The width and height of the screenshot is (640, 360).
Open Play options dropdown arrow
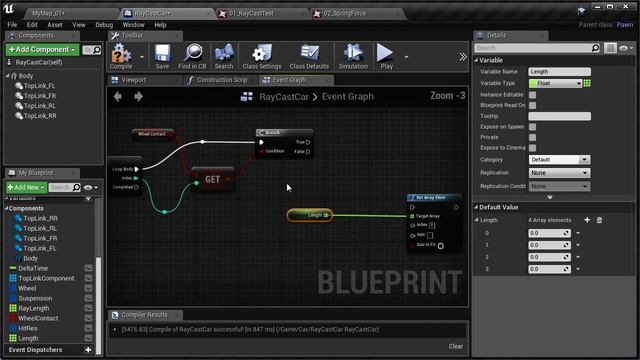click(406, 57)
